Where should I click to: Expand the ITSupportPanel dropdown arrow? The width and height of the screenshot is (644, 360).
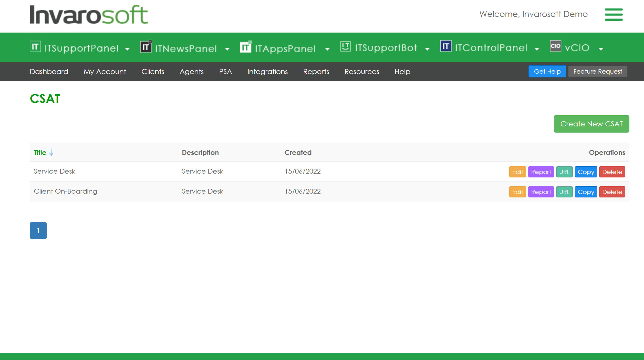tap(127, 49)
